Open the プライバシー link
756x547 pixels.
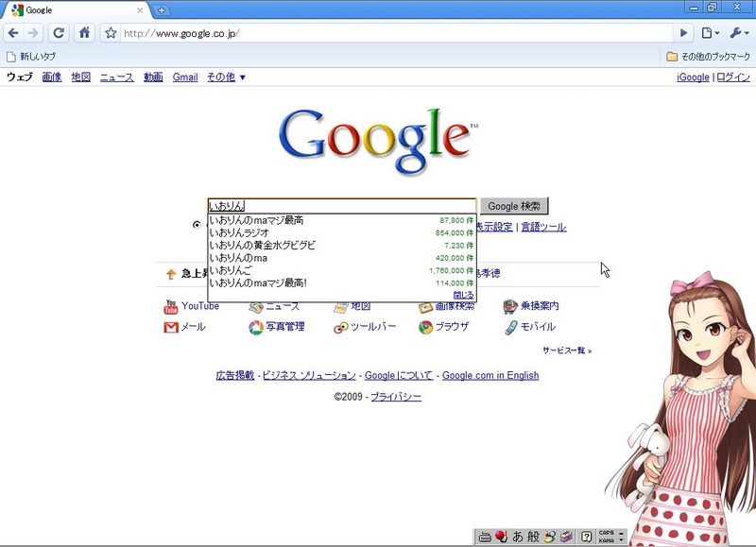pyautogui.click(x=396, y=397)
